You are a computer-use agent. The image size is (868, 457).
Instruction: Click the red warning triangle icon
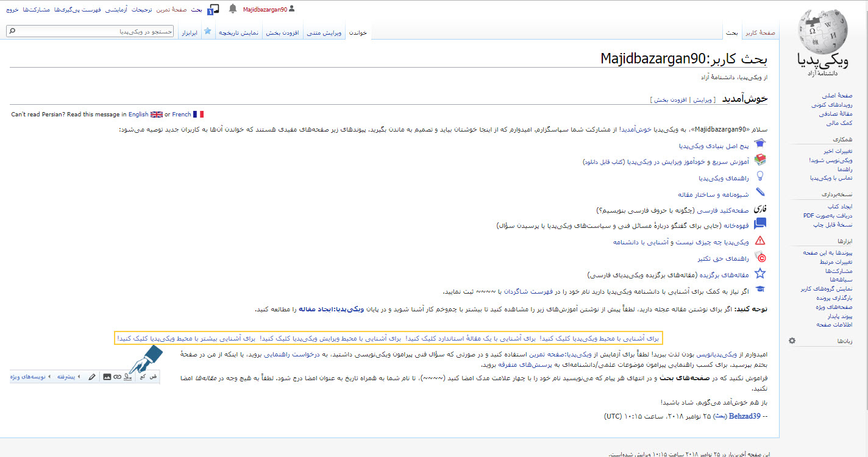[x=760, y=241]
